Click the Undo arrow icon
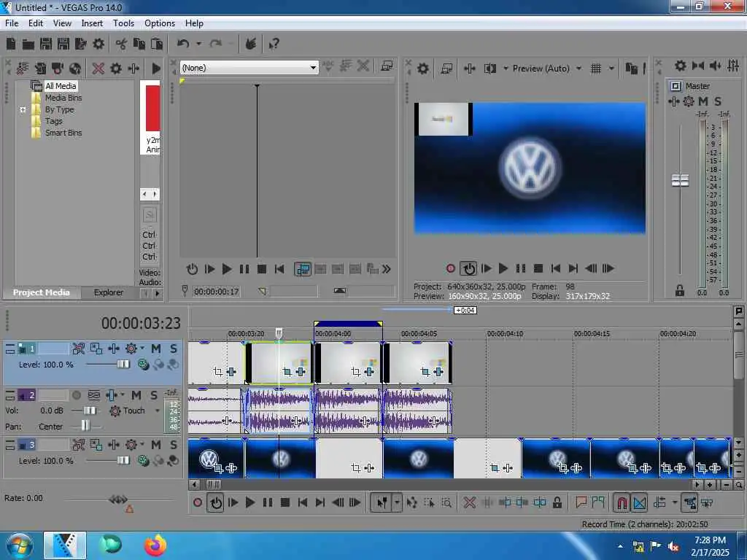This screenshot has height=560, width=747. 183,44
